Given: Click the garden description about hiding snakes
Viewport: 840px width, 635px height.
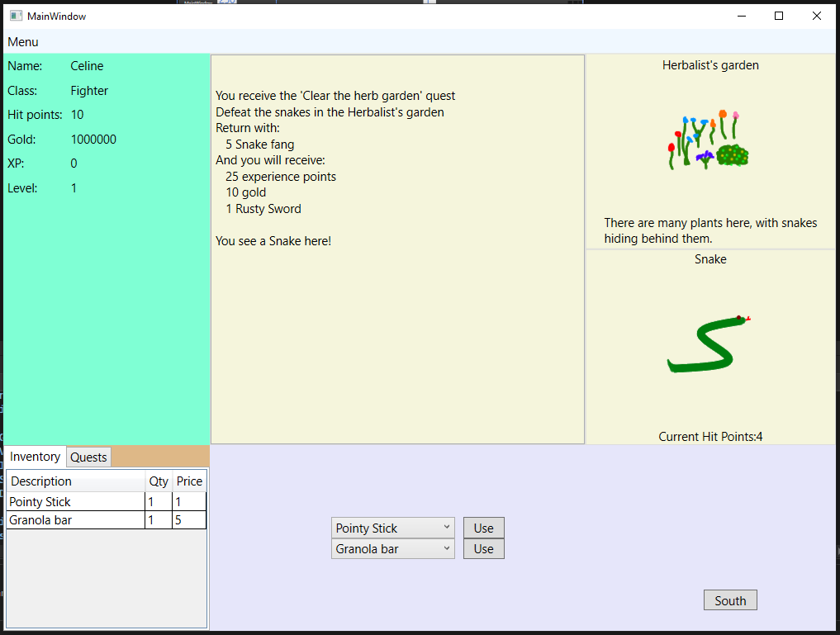Looking at the screenshot, I should pos(710,230).
